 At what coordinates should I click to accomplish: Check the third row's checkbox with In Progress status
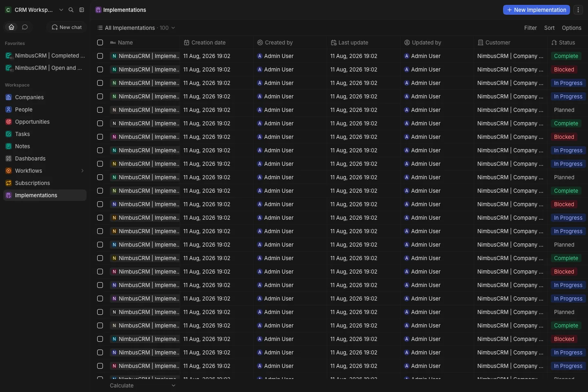[x=100, y=83]
